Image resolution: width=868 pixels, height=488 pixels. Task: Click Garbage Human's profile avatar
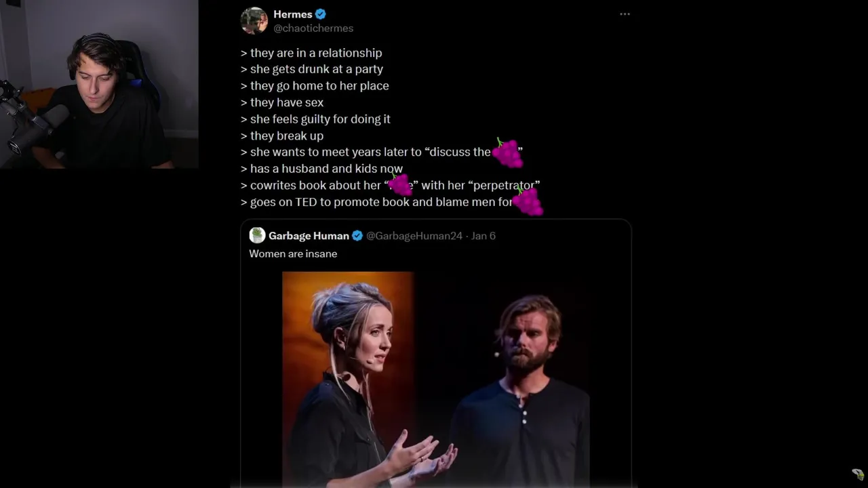point(257,235)
